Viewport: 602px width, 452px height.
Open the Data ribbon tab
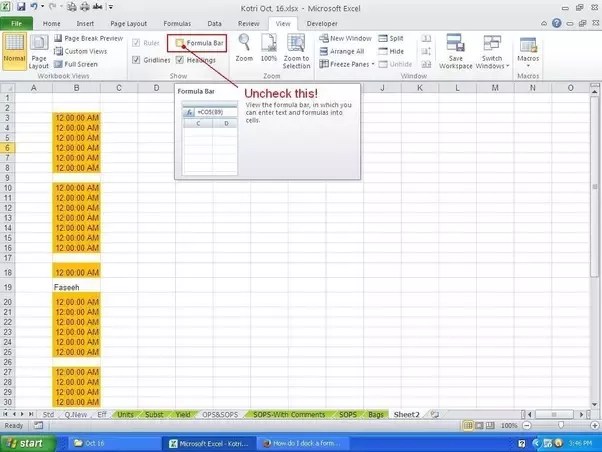coord(214,24)
